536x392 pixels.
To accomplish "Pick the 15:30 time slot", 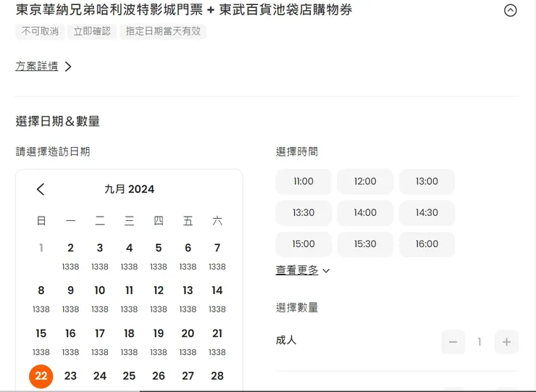I will coord(365,244).
